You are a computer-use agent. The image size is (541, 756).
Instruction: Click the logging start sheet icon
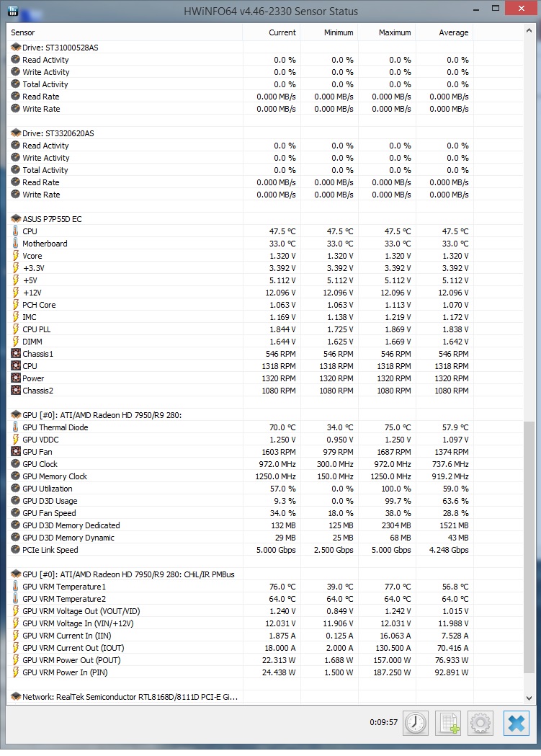448,723
